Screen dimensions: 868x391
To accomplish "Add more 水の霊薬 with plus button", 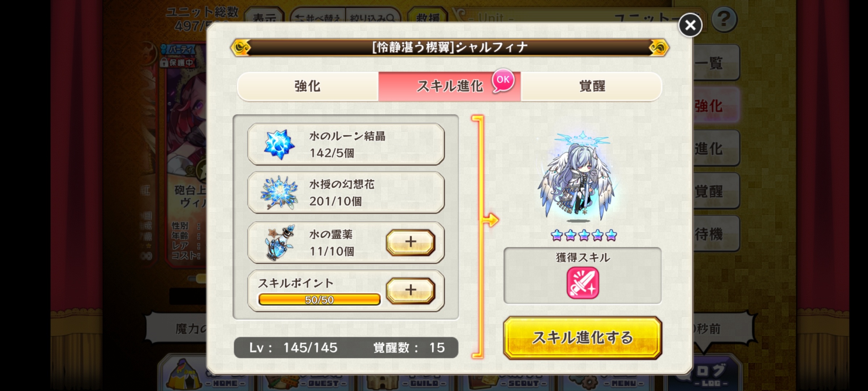I will pos(410,242).
